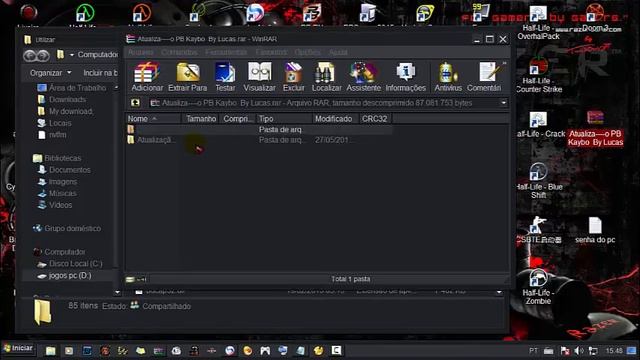Select Atualiza PB Kaybo By Lucas desktop file
640x360 pixels.
pos(595,128)
